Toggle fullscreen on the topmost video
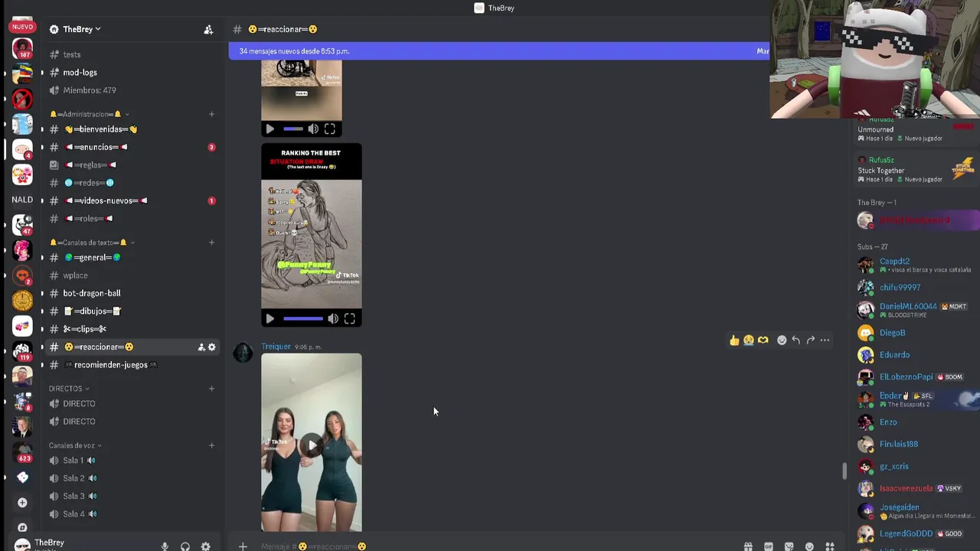 point(330,129)
